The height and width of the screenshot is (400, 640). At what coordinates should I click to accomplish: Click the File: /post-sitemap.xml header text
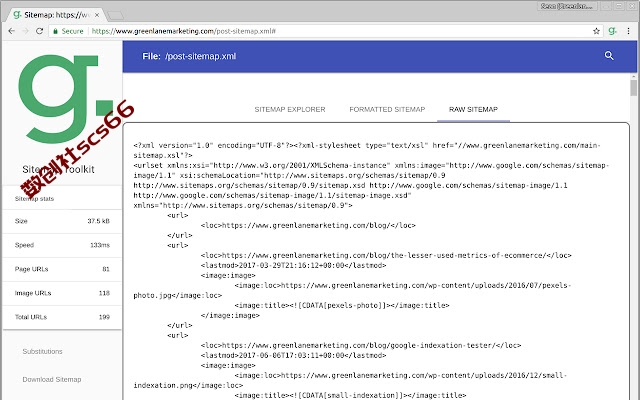[189, 56]
